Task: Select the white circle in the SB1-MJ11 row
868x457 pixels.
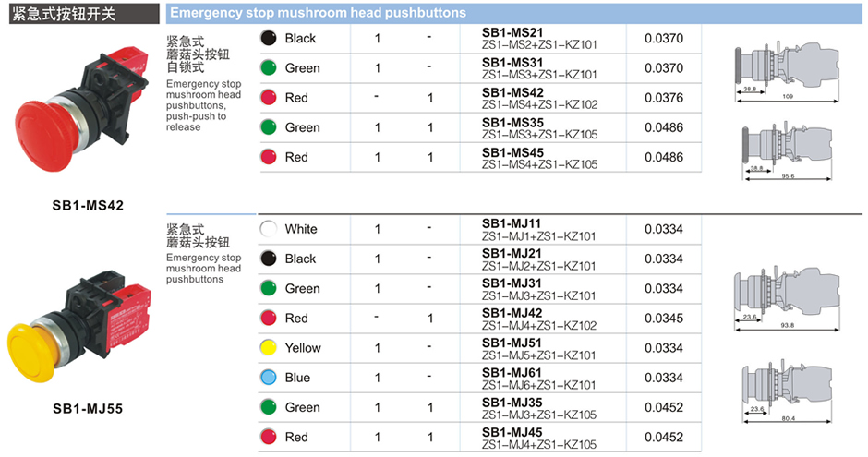Action: (x=269, y=229)
